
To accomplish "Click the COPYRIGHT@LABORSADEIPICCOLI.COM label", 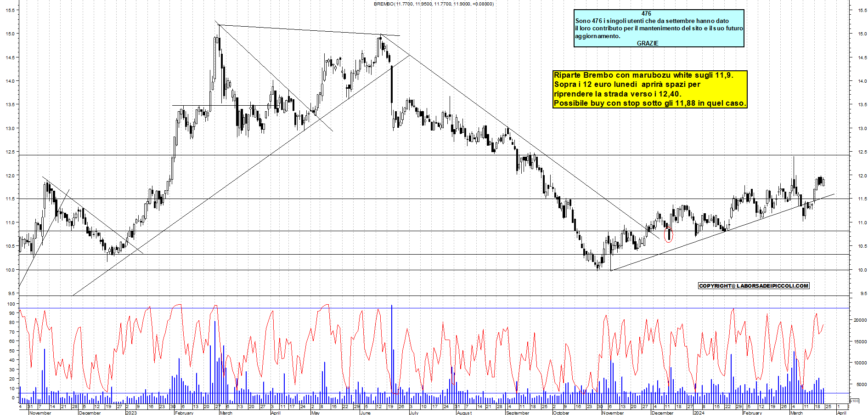I will [754, 286].
